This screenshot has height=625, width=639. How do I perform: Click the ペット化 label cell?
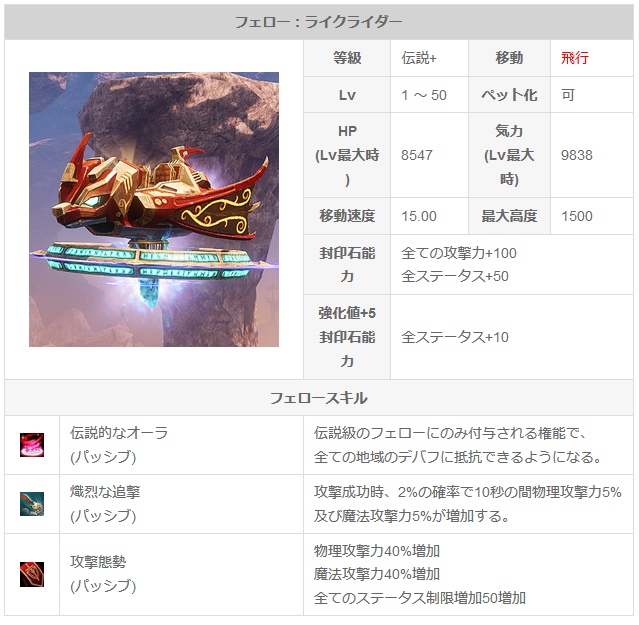(x=509, y=95)
